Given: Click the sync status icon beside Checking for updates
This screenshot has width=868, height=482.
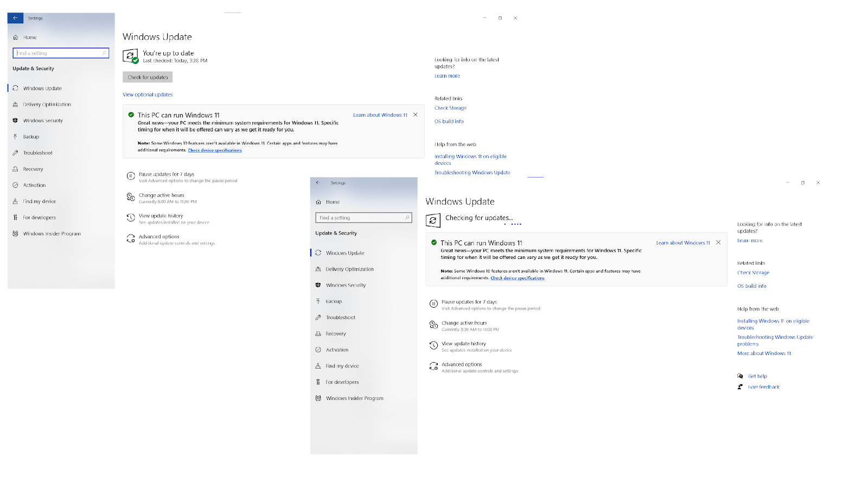Looking at the screenshot, I should click(433, 220).
